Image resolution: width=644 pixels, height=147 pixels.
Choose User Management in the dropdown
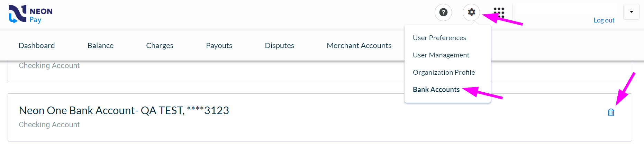click(x=441, y=55)
